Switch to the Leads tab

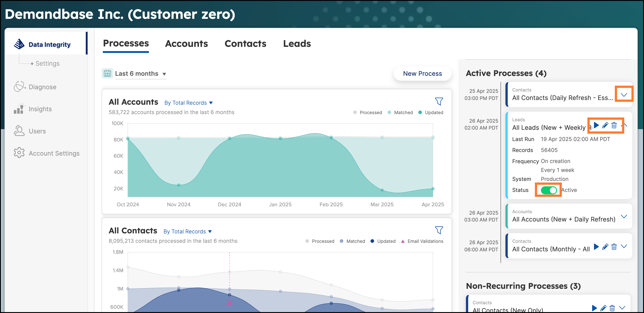pos(297,43)
